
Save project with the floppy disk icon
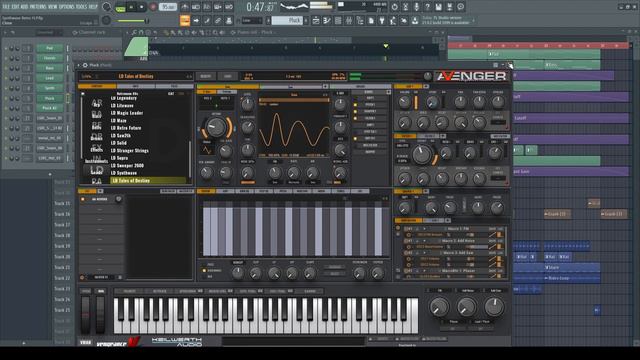[438, 7]
